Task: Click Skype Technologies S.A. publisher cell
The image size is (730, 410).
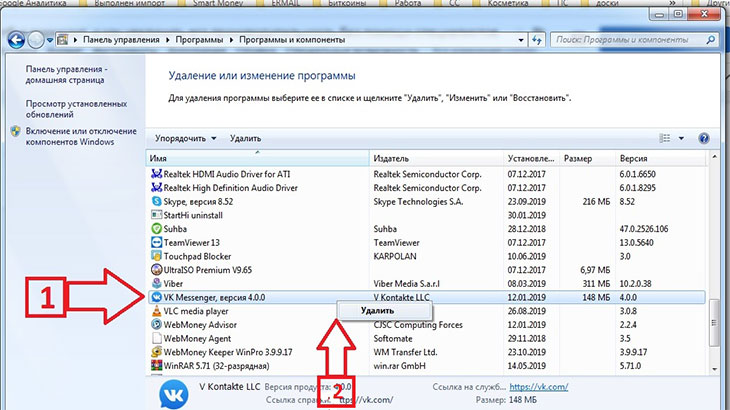Action: tap(418, 202)
